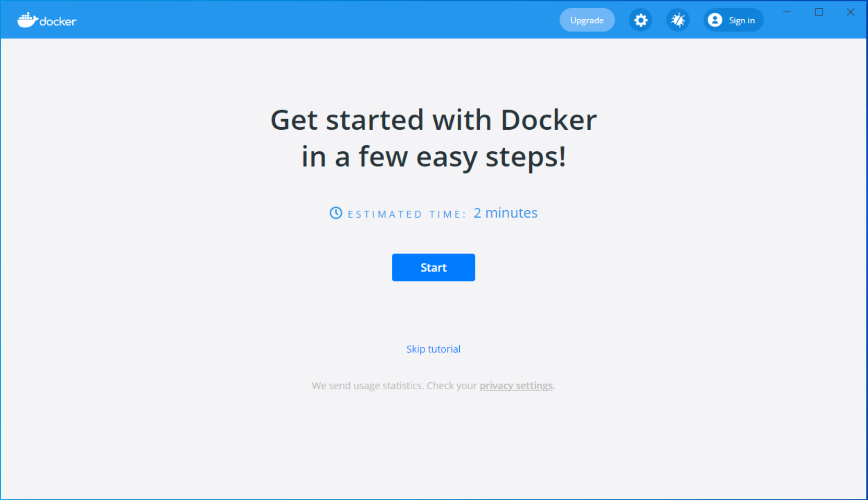
Task: Select the whale icon in the title bar
Action: (x=28, y=19)
